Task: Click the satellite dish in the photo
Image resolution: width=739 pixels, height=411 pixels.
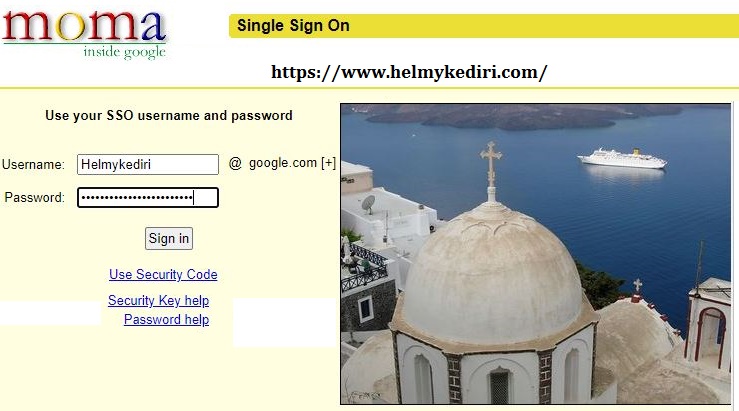Action: [x=368, y=205]
